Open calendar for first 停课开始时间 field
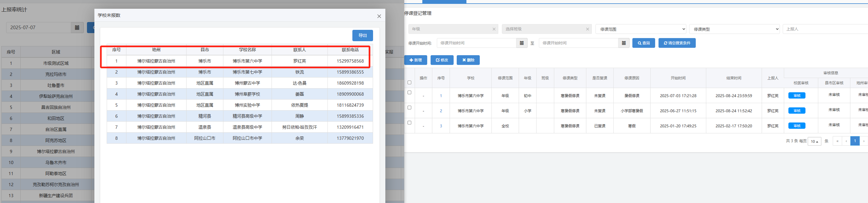The width and height of the screenshot is (868, 203). click(521, 43)
